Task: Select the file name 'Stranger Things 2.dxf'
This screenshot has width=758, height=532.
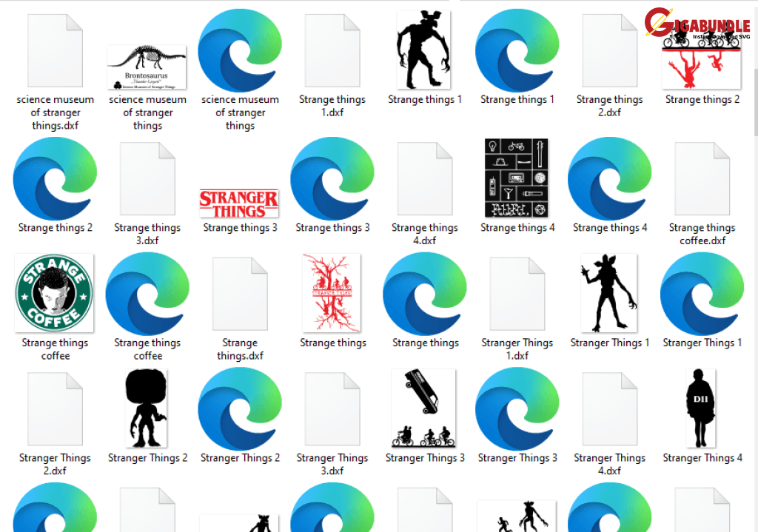Action: click(x=55, y=464)
